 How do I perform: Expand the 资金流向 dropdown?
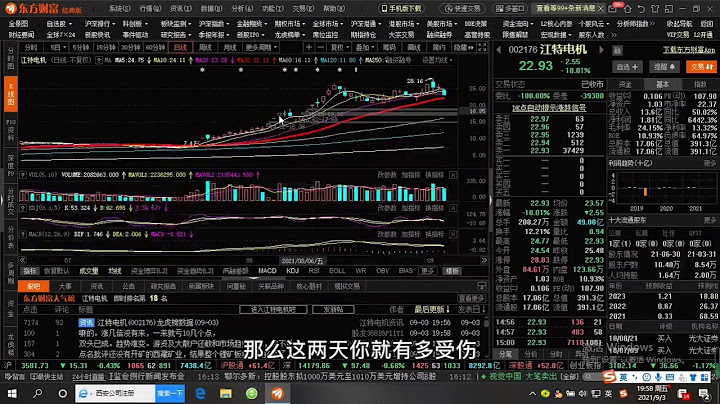click(x=518, y=24)
